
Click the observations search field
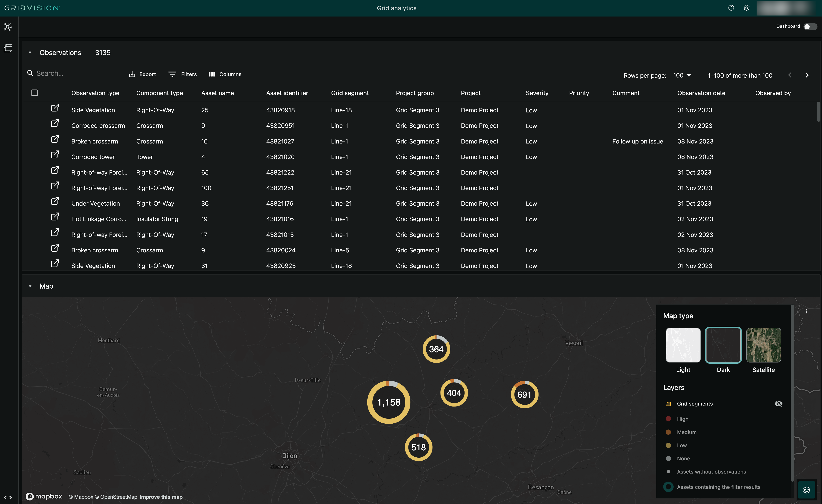pyautogui.click(x=73, y=73)
